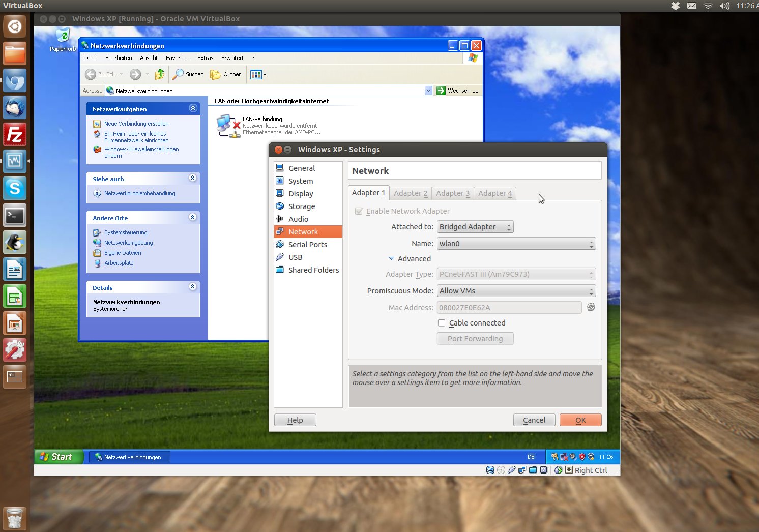This screenshot has height=532, width=759.
Task: Click the network adapters icon in VirtualBox status bar
Action: pyautogui.click(x=522, y=470)
